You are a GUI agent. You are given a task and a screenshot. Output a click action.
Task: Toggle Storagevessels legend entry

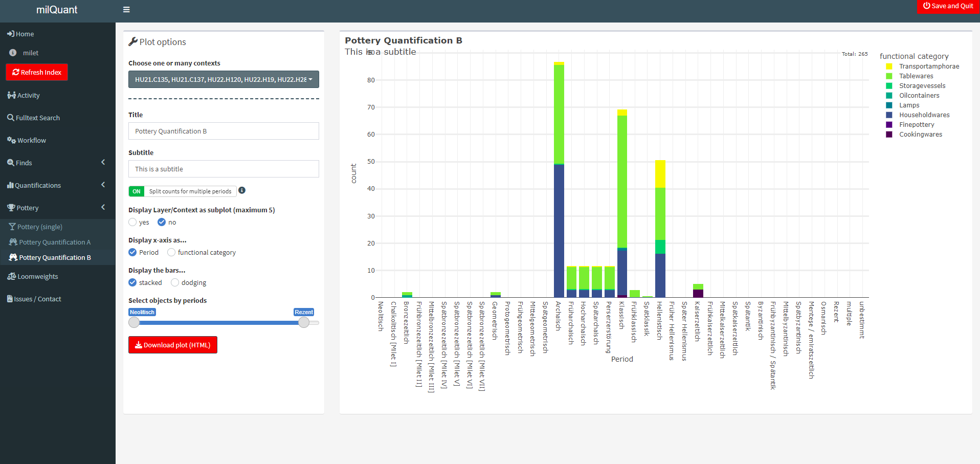point(922,86)
